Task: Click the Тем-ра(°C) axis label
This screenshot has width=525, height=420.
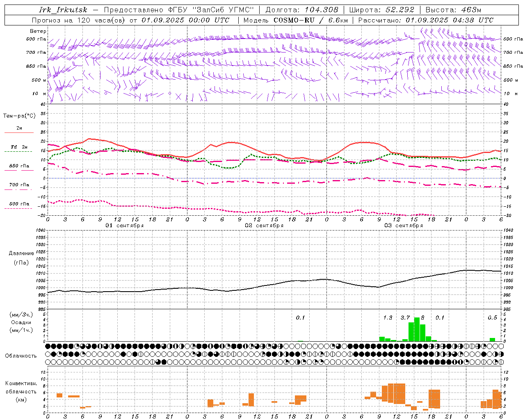Action: (x=19, y=116)
